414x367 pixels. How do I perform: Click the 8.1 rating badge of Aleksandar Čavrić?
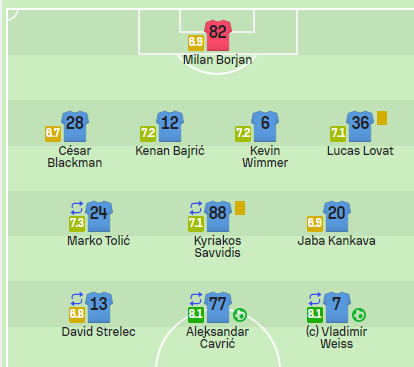click(x=196, y=315)
